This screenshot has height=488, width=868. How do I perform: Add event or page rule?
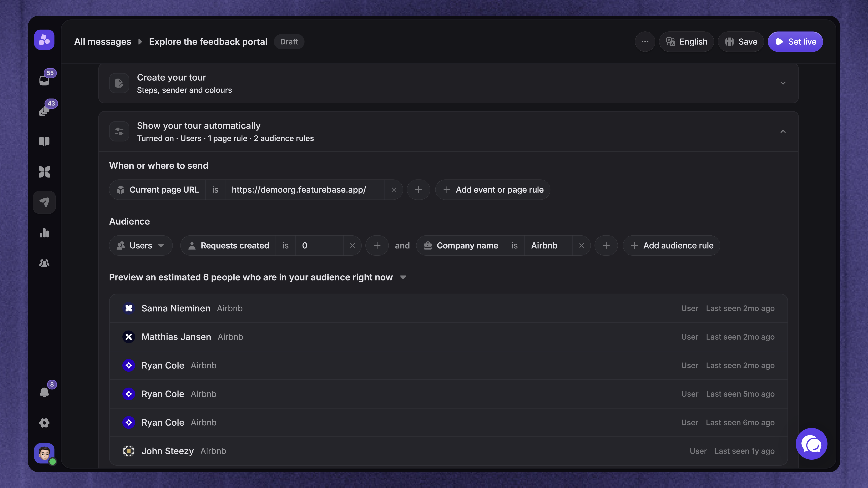click(493, 190)
